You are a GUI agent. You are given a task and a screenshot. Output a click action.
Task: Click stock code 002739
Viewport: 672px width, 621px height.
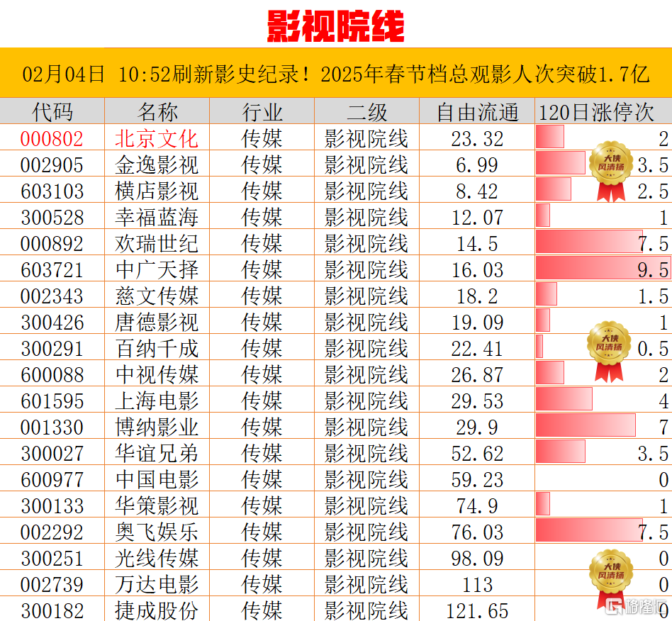[52, 585]
